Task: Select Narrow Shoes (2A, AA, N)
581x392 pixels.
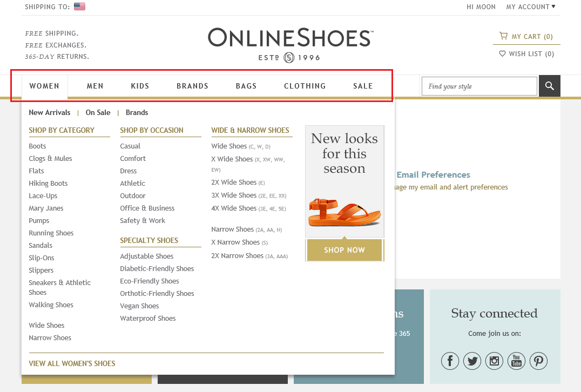Action: point(246,229)
